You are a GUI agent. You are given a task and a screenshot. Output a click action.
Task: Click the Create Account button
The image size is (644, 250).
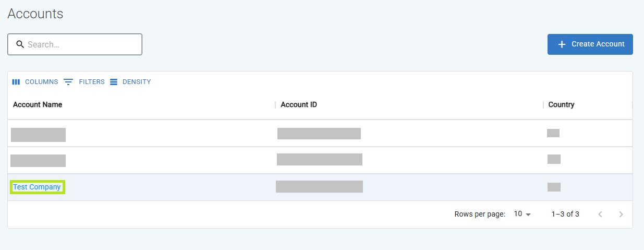(x=590, y=44)
